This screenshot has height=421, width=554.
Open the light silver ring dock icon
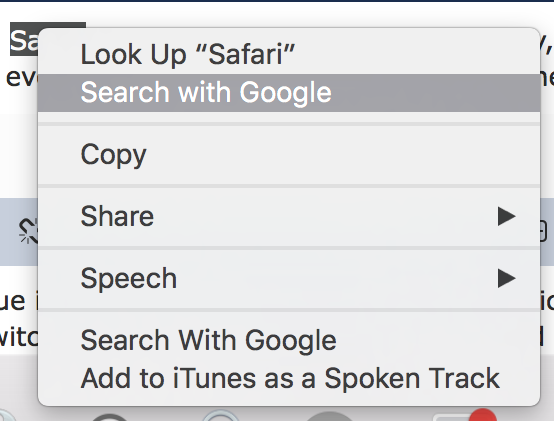coord(220,415)
